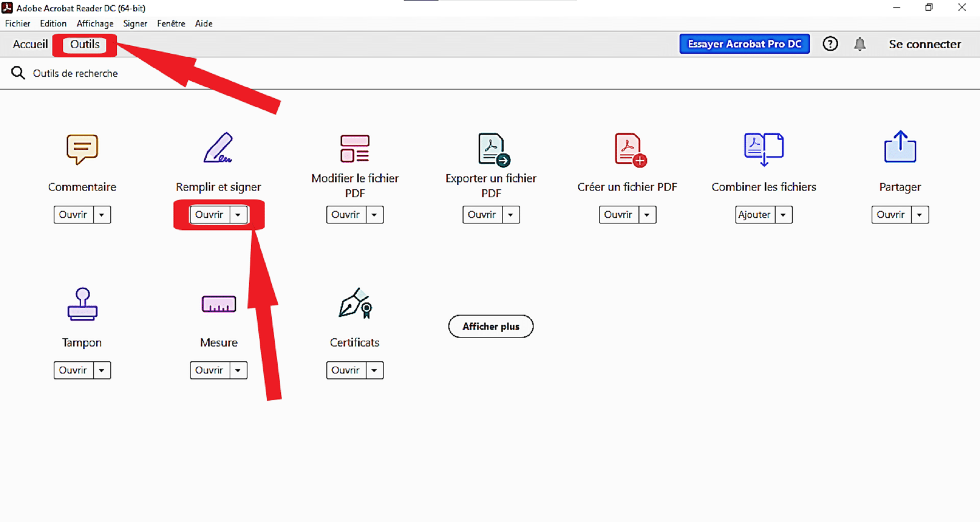
Task: Expand the Certificats Ouvrir dropdown arrow
Action: (374, 370)
